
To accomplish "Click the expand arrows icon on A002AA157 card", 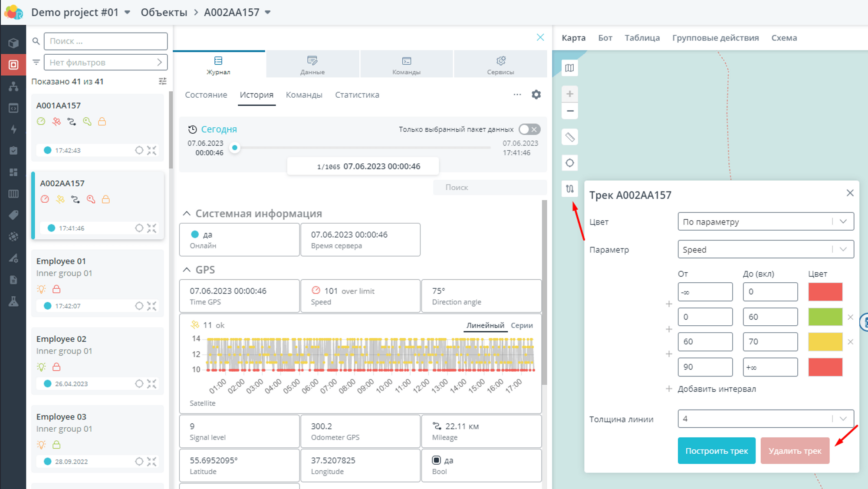I will point(151,228).
